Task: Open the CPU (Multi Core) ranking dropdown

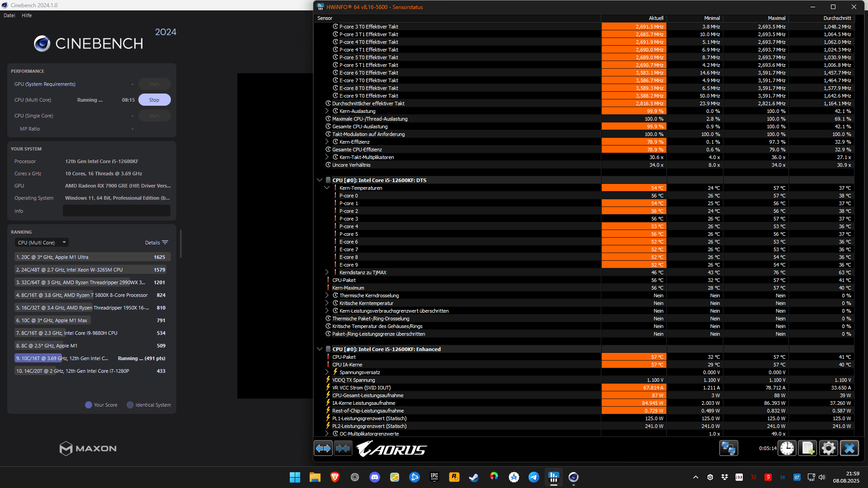Action: (x=42, y=243)
